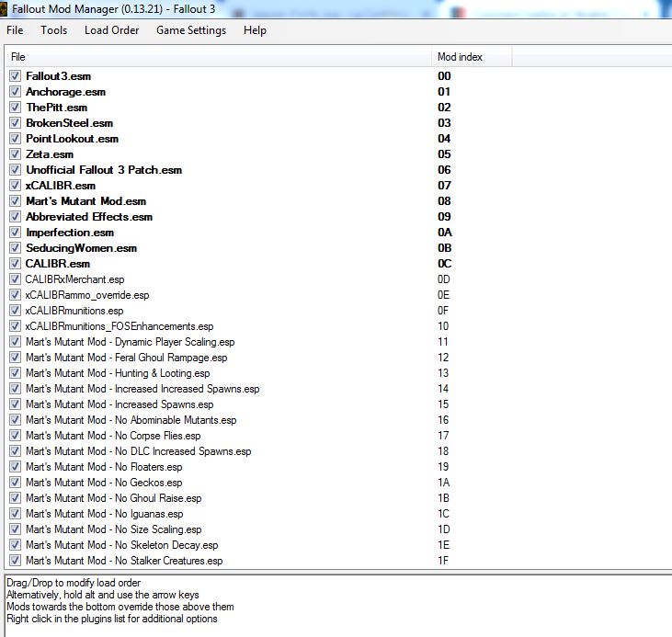Select Unofficial Fallout 3 Patch.esm name

click(x=104, y=170)
